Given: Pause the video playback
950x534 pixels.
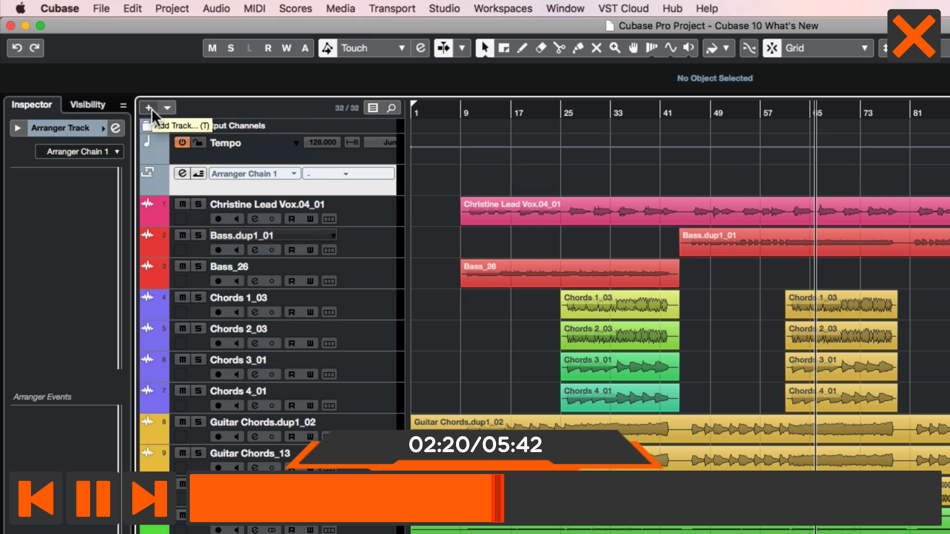Looking at the screenshot, I should tap(93, 498).
